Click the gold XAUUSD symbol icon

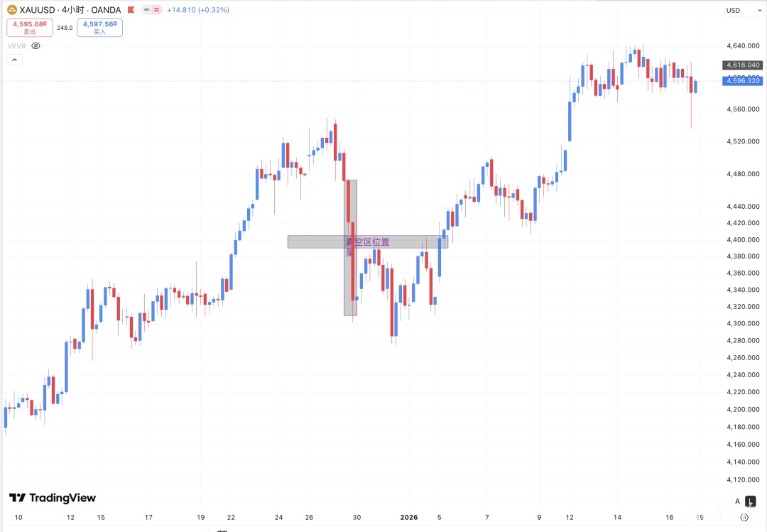pos(12,10)
